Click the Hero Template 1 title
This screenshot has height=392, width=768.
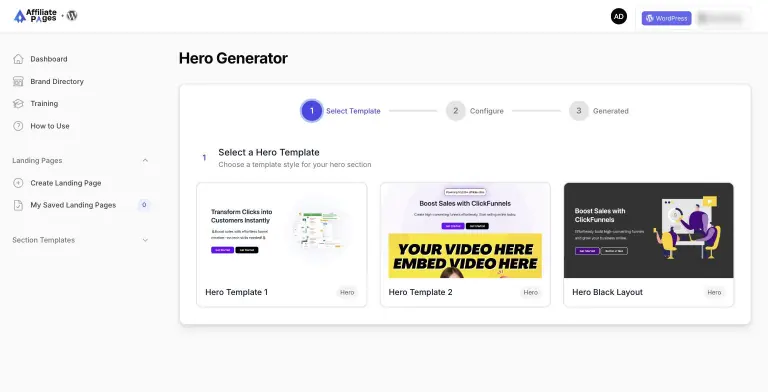237,292
